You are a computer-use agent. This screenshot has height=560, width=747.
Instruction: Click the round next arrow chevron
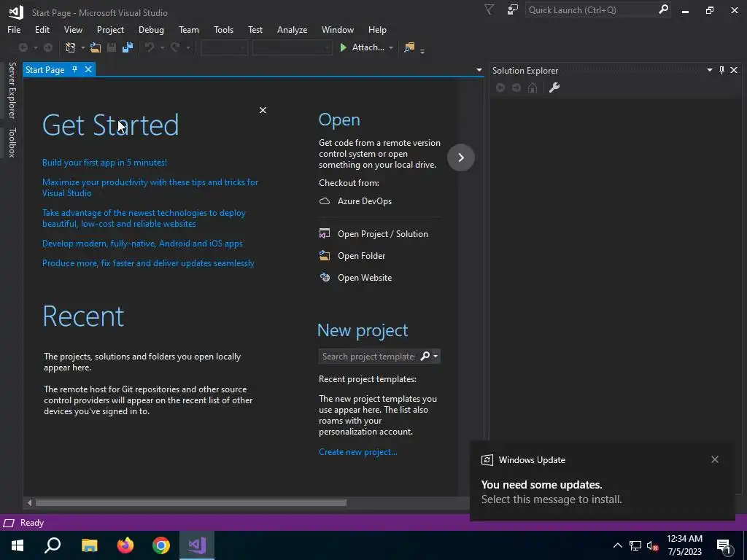pyautogui.click(x=461, y=157)
